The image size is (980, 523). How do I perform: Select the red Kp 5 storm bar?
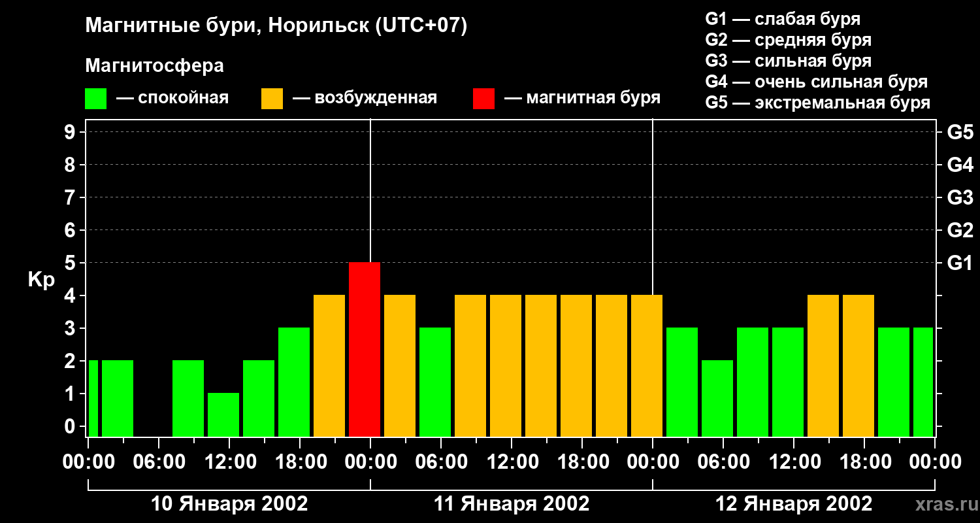point(365,349)
